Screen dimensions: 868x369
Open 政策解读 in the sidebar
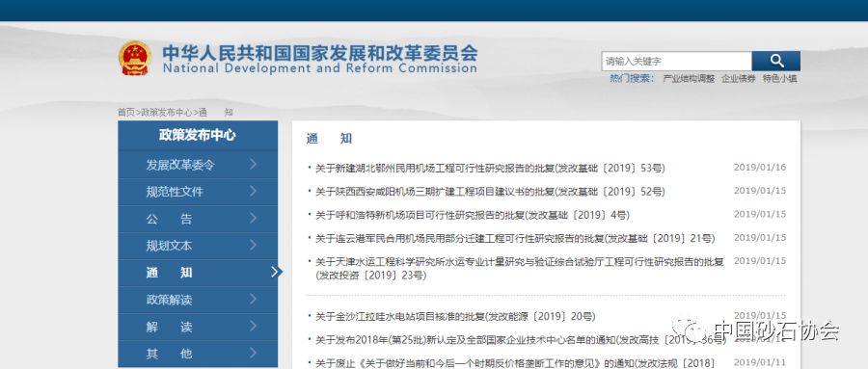[198, 300]
